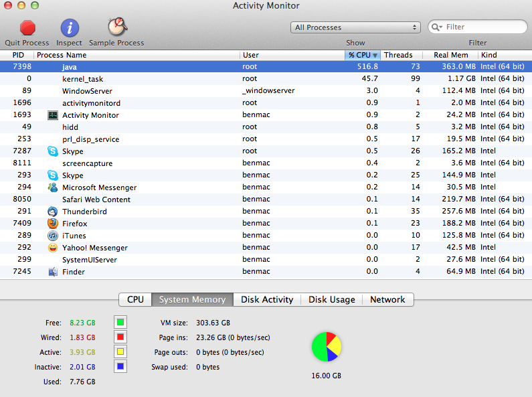Switch to the CPU tab

point(135,300)
